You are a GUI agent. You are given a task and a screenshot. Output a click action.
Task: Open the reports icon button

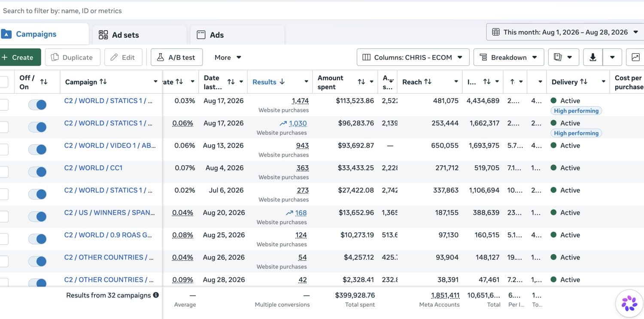[563, 57]
